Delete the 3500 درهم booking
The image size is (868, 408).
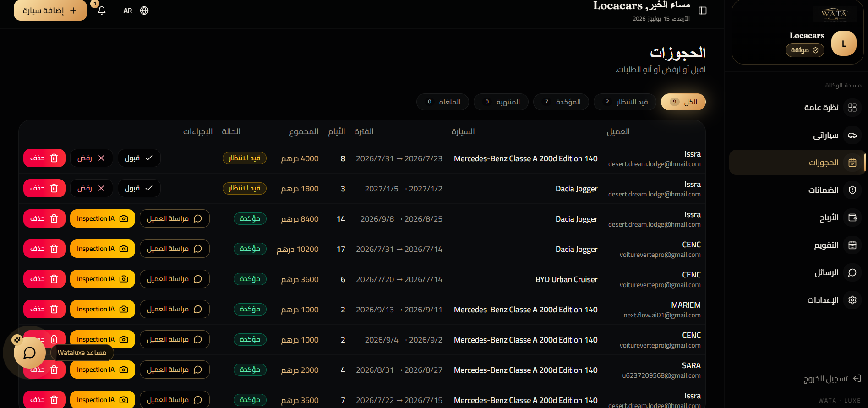[x=44, y=399]
